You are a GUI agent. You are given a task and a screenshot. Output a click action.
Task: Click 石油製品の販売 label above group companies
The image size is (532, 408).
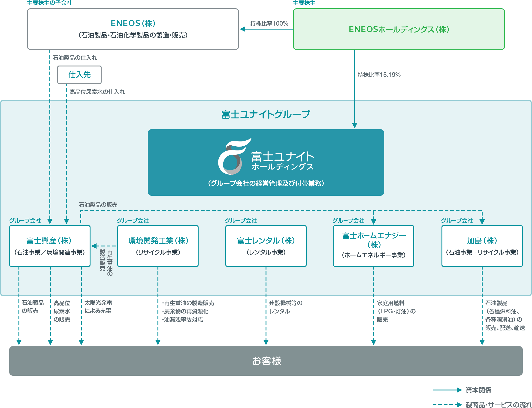(98, 204)
